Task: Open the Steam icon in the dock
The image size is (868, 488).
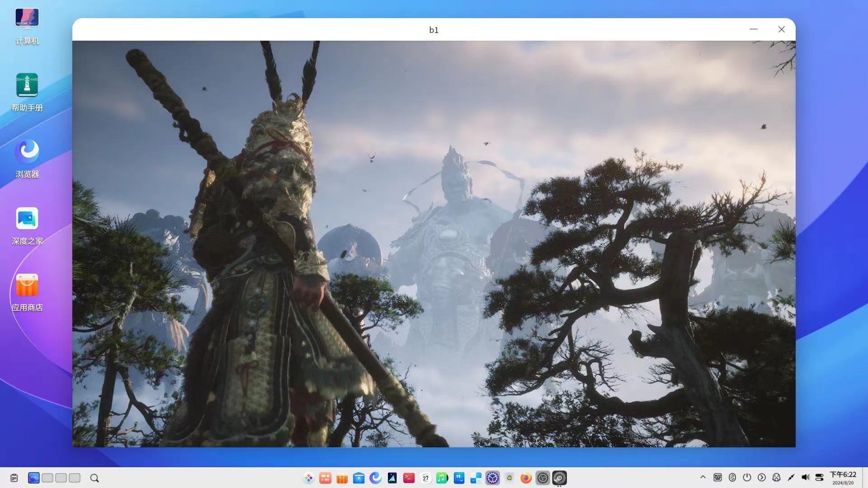Action: click(x=559, y=478)
